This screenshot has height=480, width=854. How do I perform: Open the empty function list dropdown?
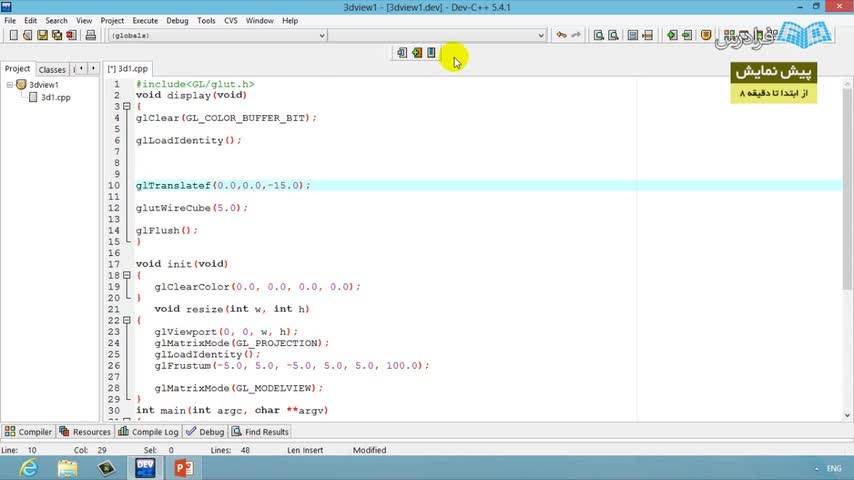coord(437,35)
